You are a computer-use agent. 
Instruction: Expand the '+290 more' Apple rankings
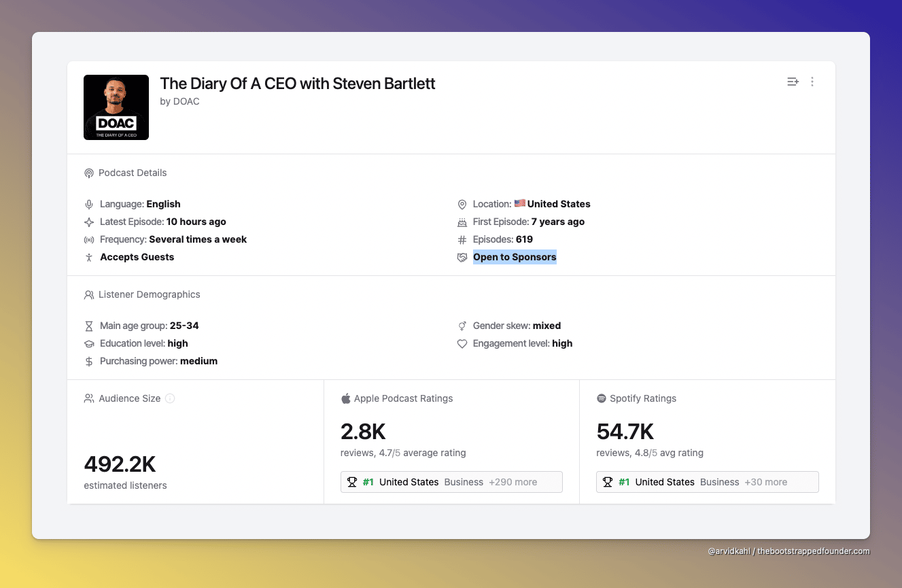click(513, 482)
